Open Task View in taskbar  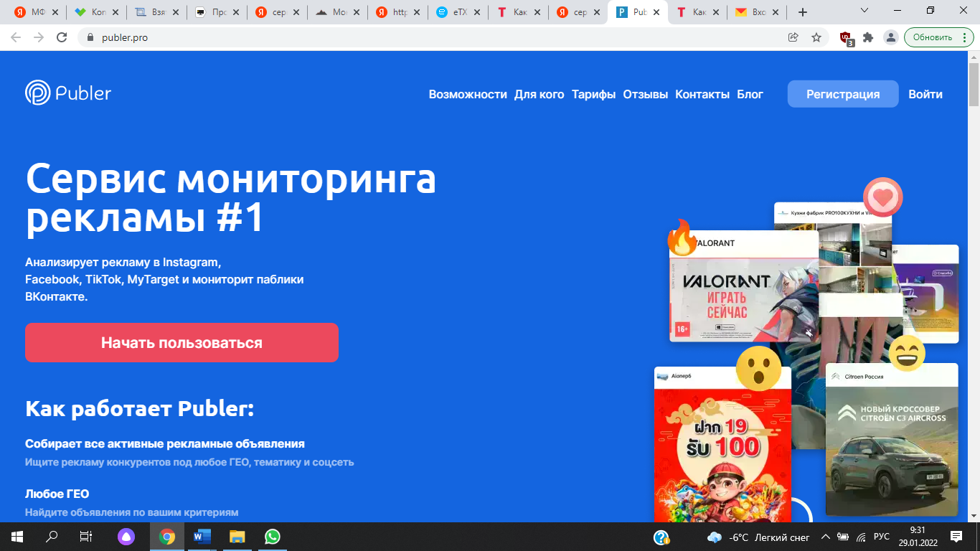pos(85,537)
